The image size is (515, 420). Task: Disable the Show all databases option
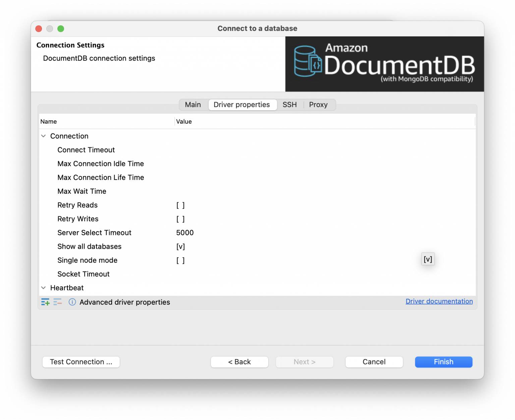(181, 246)
